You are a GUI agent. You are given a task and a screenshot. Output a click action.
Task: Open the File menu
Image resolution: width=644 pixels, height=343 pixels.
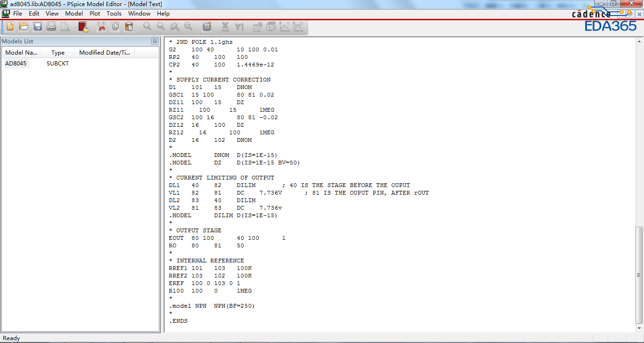pyautogui.click(x=18, y=14)
